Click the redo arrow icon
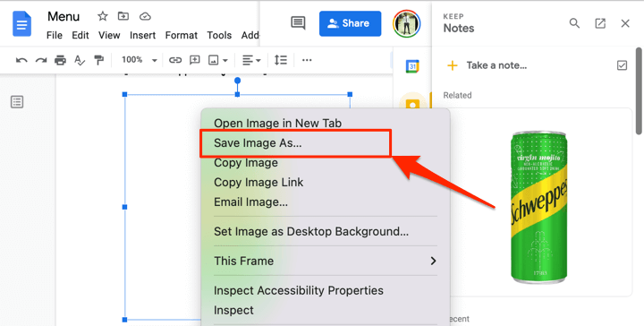Viewport: 644px width, 326px height. (x=40, y=60)
